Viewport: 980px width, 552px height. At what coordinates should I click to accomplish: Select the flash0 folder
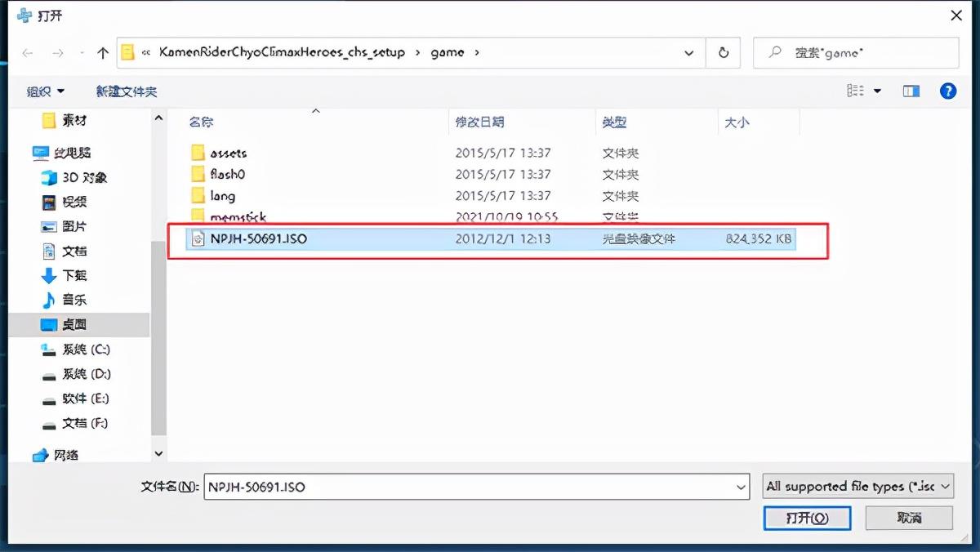218,174
